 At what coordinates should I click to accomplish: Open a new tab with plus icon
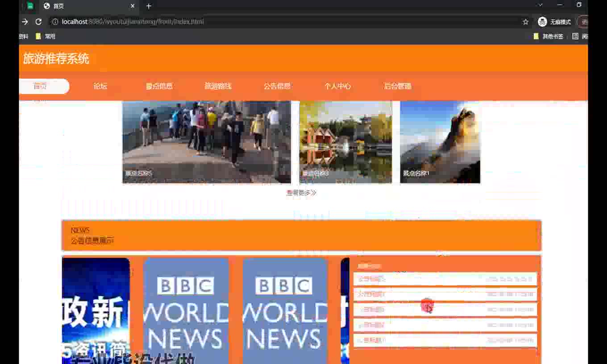[x=149, y=6]
